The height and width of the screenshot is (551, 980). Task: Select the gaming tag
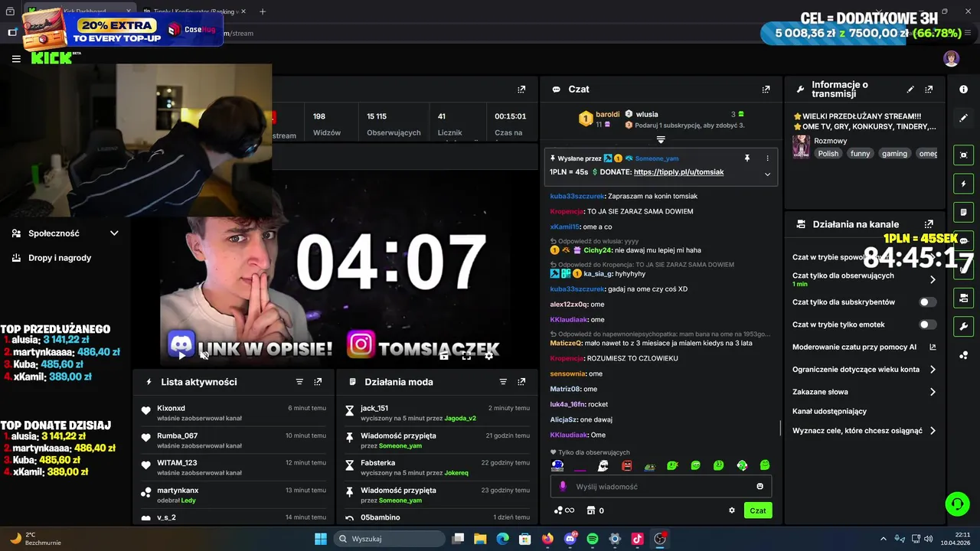tap(894, 154)
